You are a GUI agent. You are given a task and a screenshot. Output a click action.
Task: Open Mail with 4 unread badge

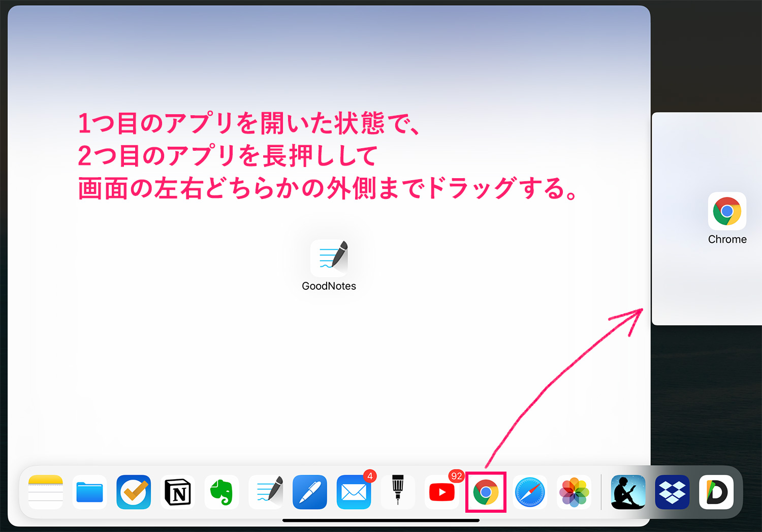click(354, 492)
